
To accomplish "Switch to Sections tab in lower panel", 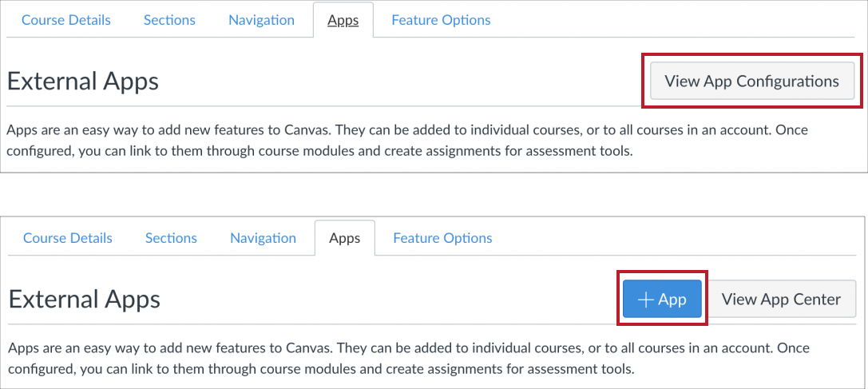I will 171,238.
